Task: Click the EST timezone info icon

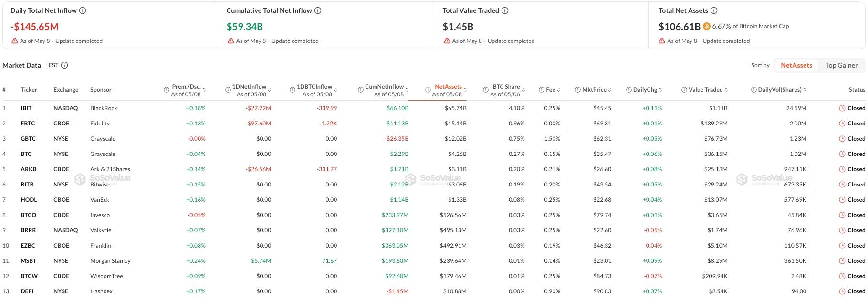Action: tap(64, 65)
